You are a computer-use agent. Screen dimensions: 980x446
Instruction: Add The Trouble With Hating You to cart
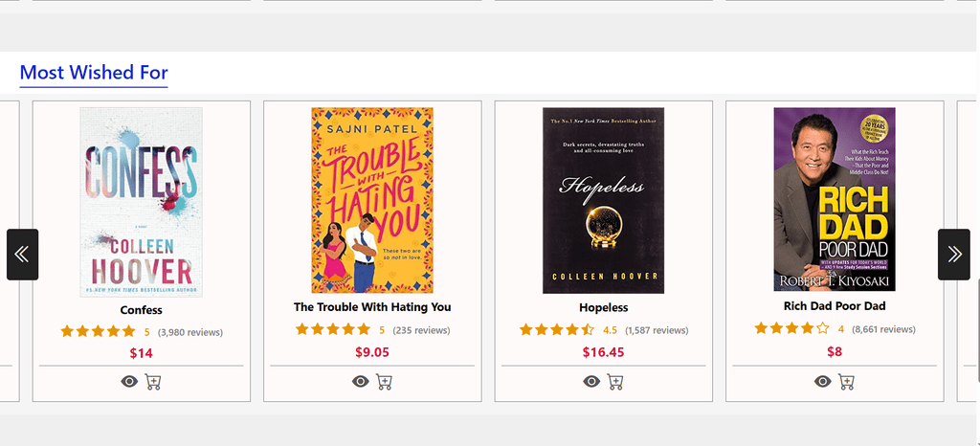tap(384, 382)
